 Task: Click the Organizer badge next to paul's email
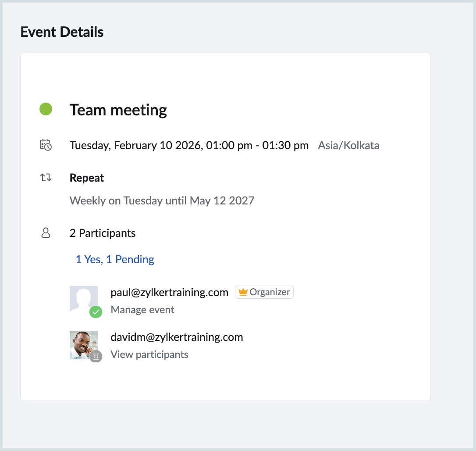pos(264,292)
